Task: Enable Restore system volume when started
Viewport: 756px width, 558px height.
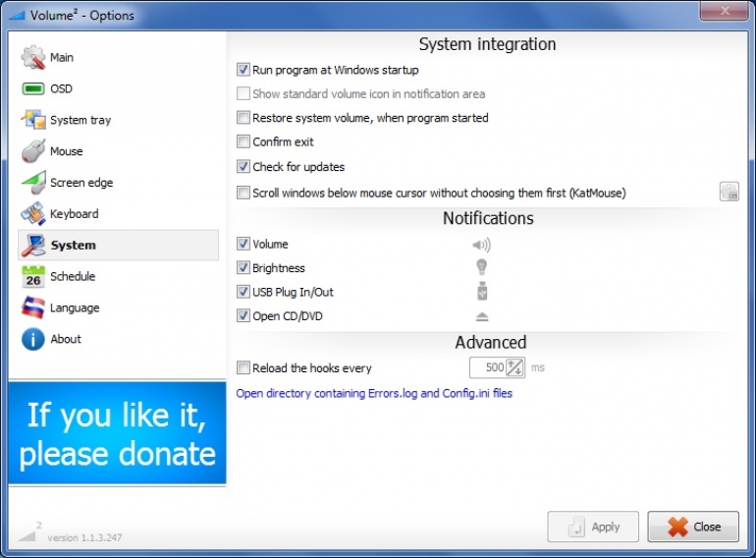Action: coord(243,117)
